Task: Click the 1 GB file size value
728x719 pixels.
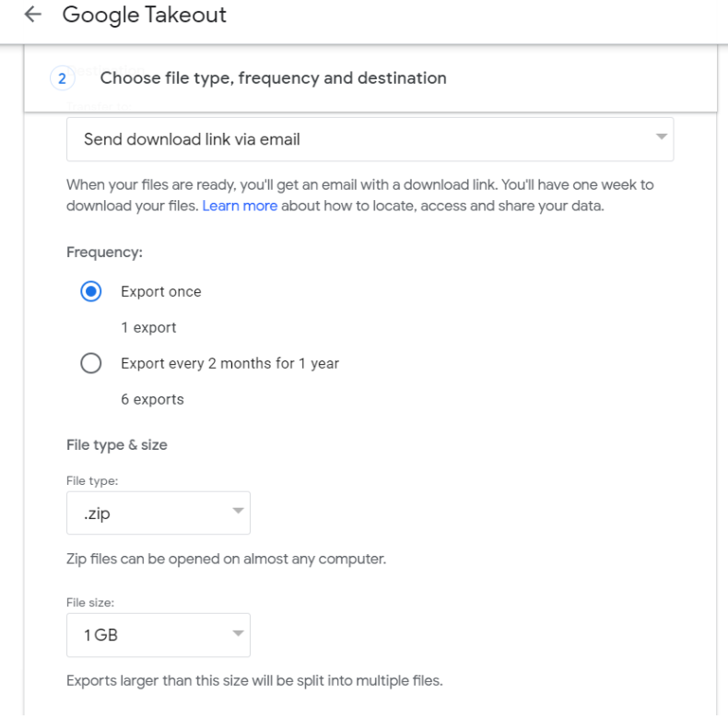Action: [x=100, y=636]
